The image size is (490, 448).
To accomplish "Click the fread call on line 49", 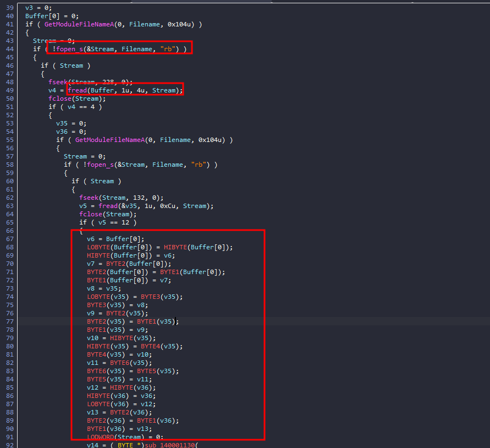I will [78, 90].
